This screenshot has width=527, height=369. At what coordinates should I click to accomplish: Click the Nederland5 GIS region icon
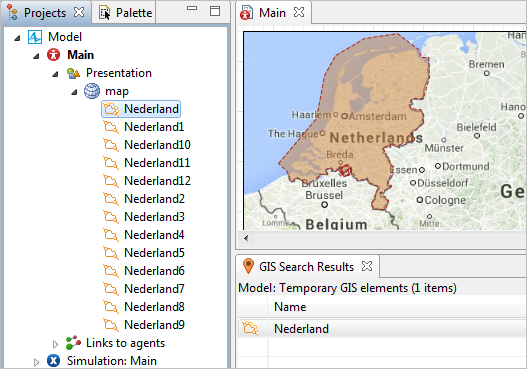pyautogui.click(x=111, y=253)
